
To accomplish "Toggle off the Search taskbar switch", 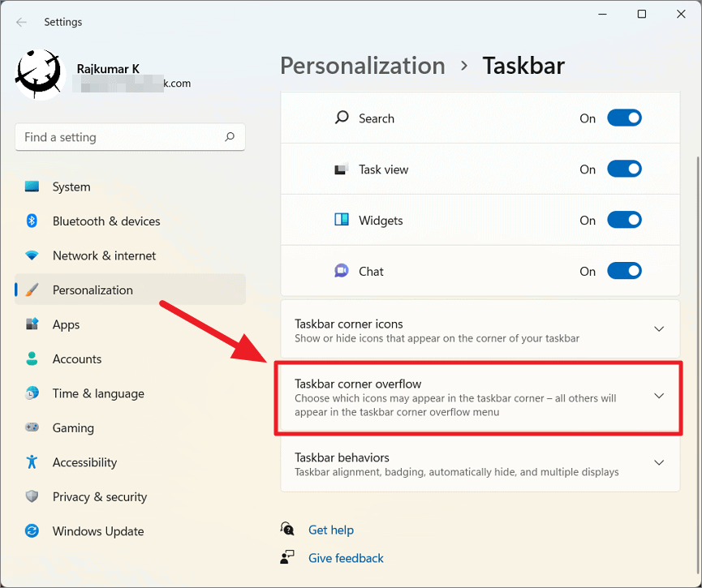I will [624, 118].
